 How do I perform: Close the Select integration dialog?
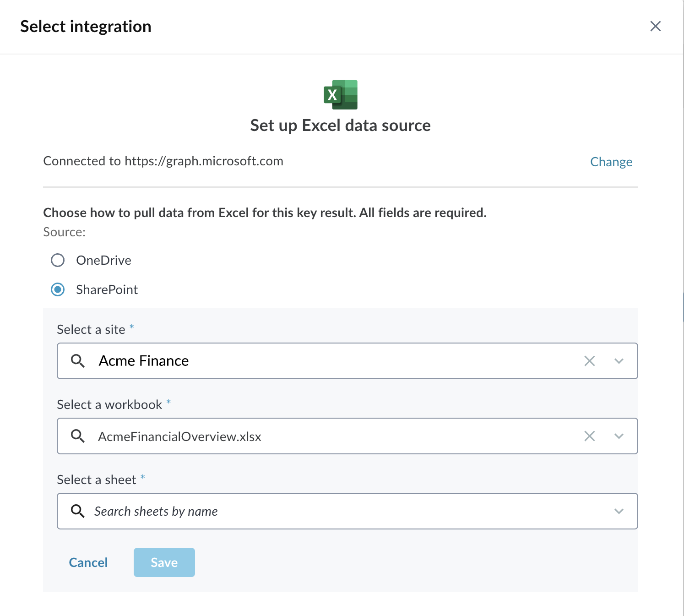[x=656, y=26]
